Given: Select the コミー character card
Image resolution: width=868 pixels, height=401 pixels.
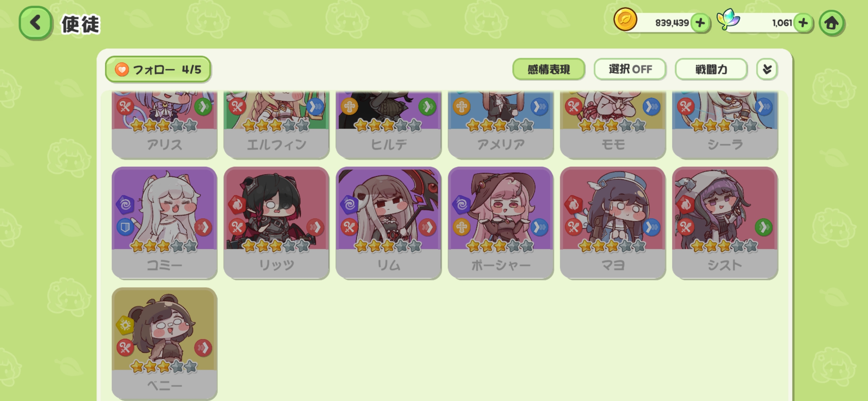Looking at the screenshot, I should (x=164, y=223).
